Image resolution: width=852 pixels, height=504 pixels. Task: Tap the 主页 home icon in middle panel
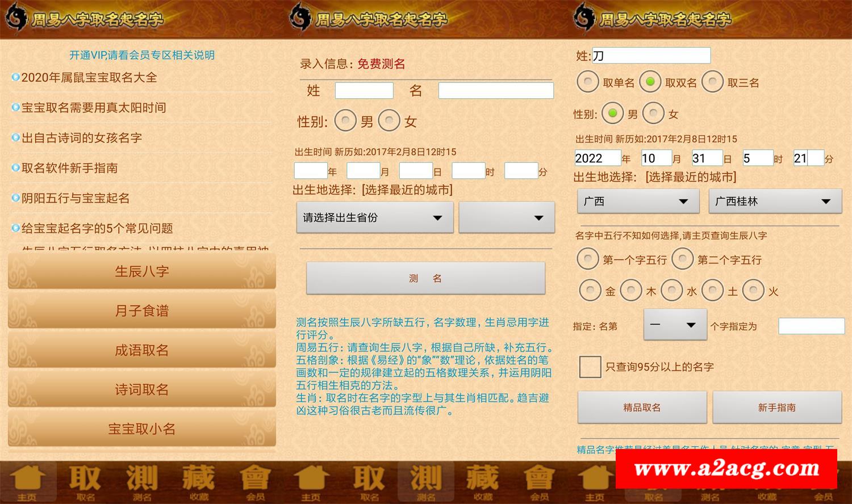(x=311, y=482)
